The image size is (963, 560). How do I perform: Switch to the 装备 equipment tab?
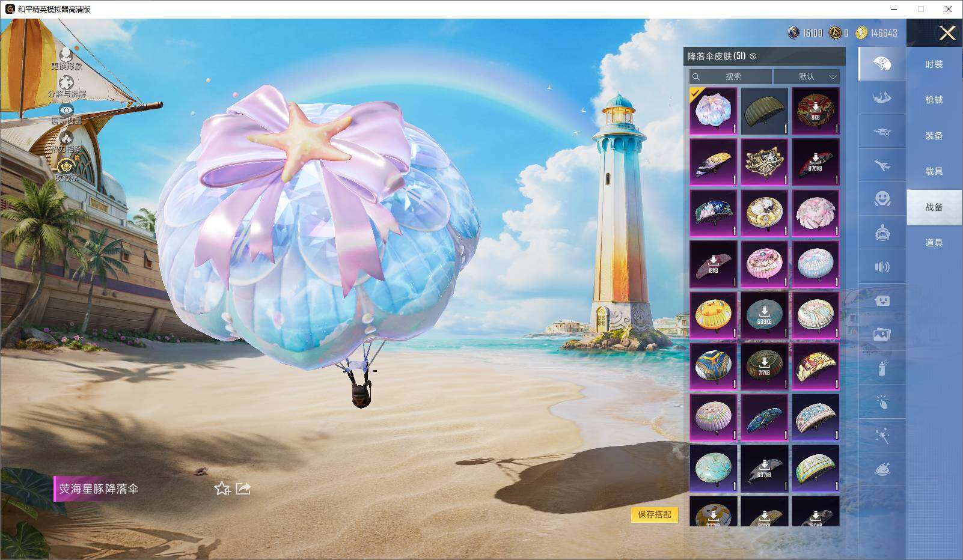click(934, 136)
